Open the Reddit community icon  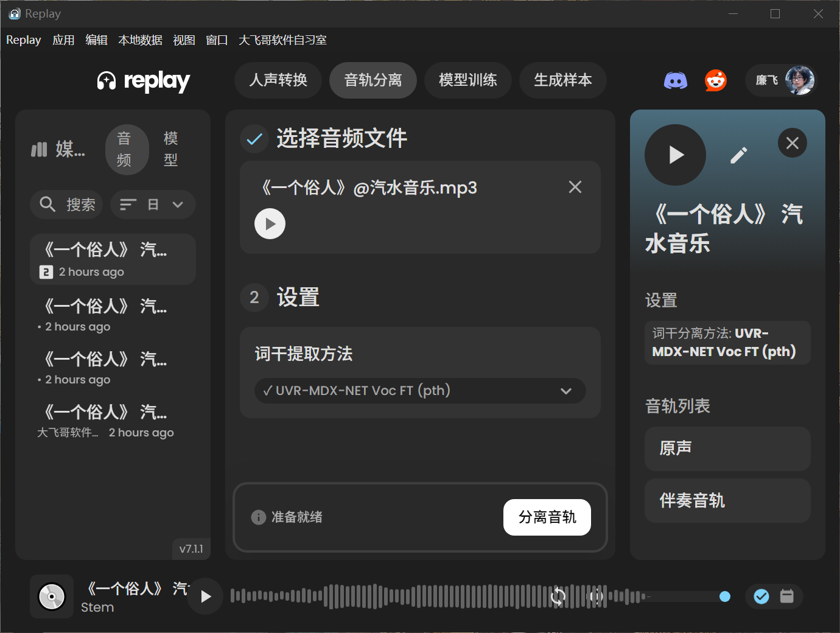716,80
